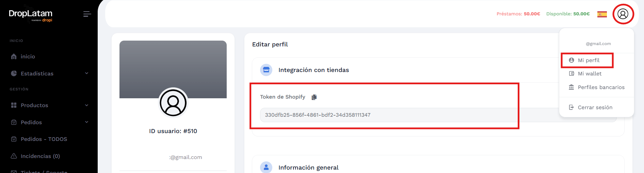
Task: Click the Disponible: 50.00€ balance text
Action: 568,14
